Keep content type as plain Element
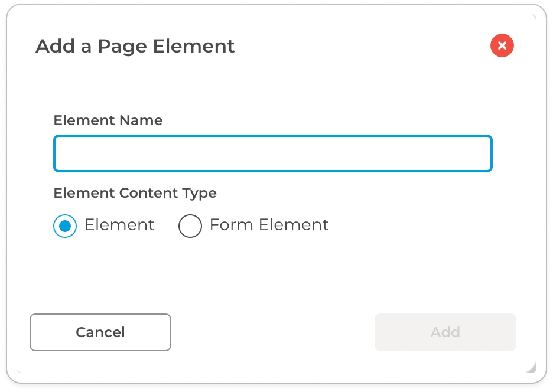Image resolution: width=553 pixels, height=392 pixels. 65,226
